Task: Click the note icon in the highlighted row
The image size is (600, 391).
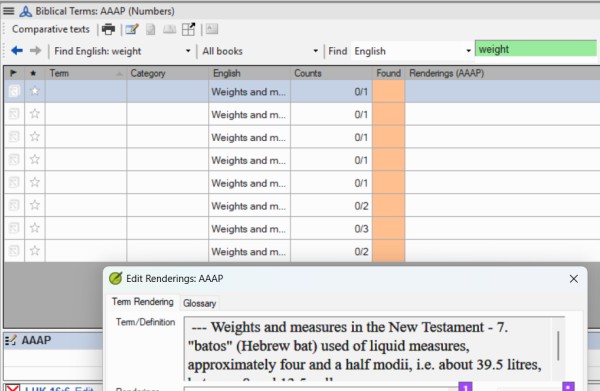Action: click(14, 91)
